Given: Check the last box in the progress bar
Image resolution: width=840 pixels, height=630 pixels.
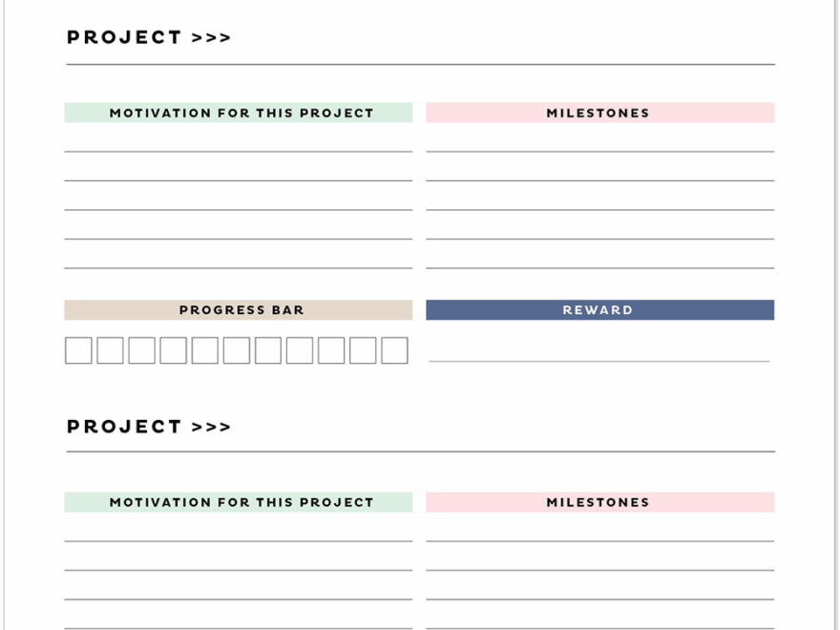Looking at the screenshot, I should [x=394, y=350].
